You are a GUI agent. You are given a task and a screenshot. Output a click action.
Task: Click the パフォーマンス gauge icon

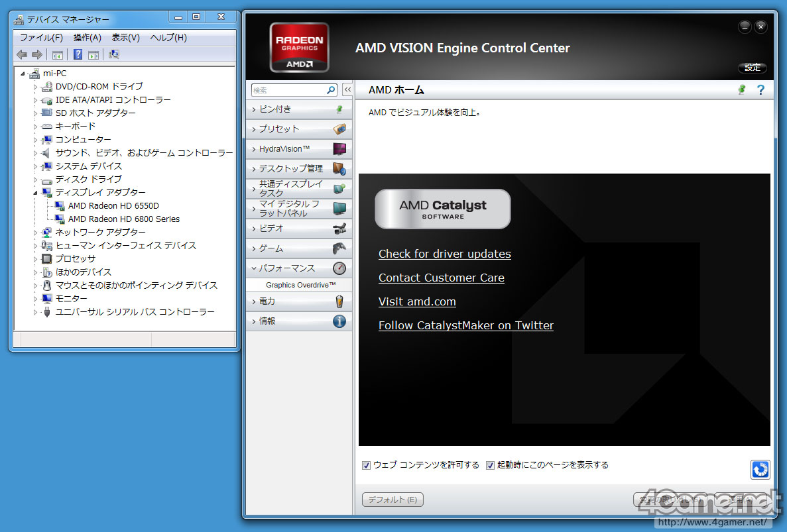tap(339, 268)
